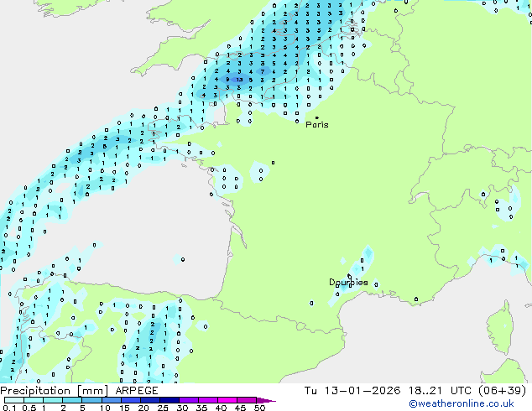Click the Paris city label

pos(317,125)
